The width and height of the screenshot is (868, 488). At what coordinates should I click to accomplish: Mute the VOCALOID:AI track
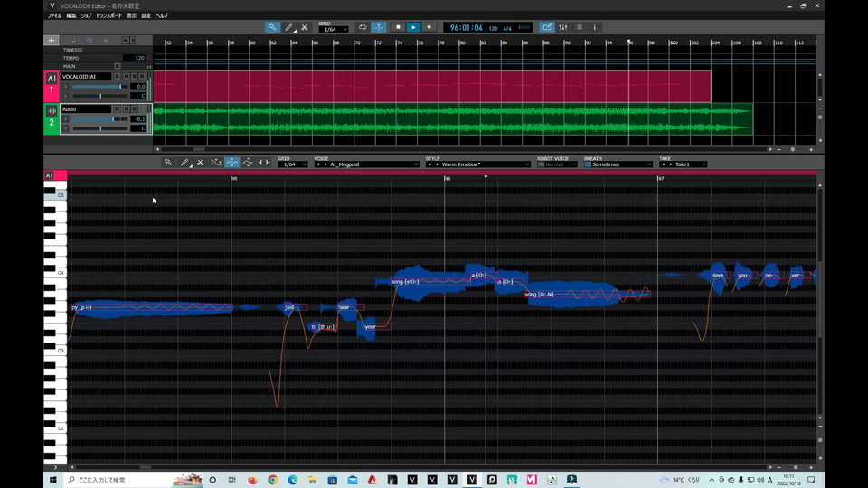(x=125, y=77)
